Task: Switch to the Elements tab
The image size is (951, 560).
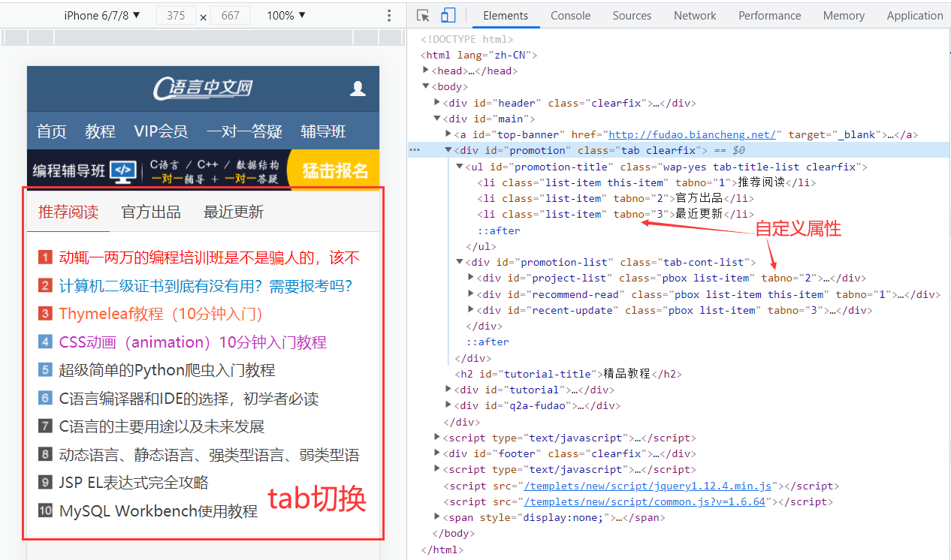Action: point(506,15)
